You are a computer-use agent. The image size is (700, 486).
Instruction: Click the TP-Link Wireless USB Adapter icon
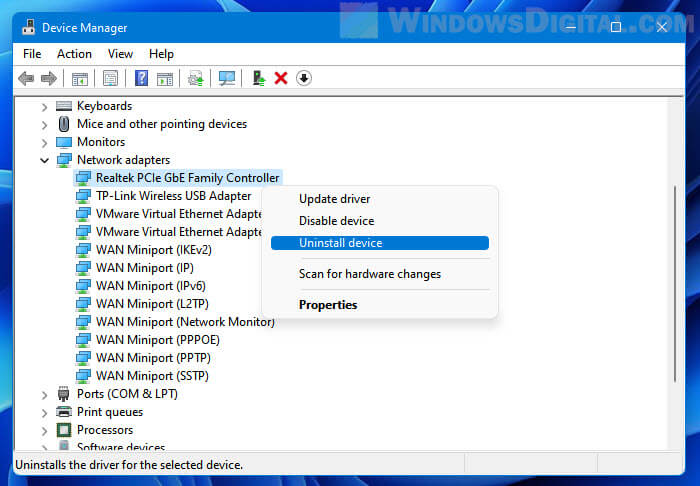click(x=83, y=196)
